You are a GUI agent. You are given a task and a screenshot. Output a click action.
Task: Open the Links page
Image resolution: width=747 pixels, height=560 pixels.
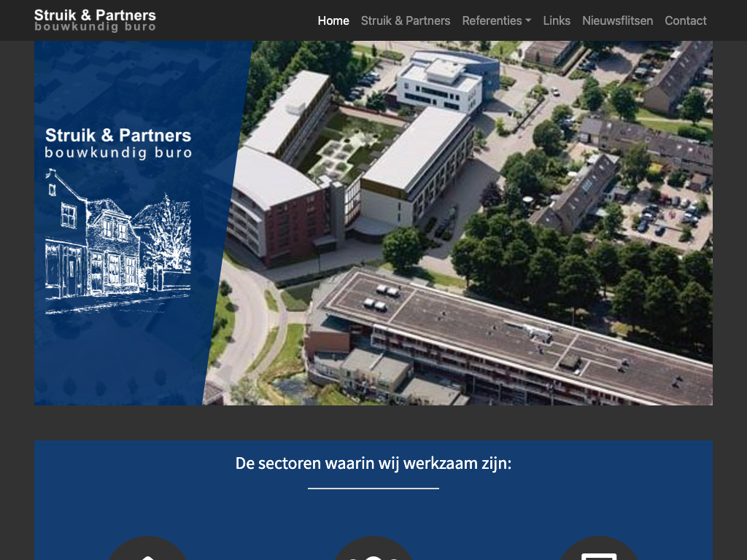pyautogui.click(x=557, y=20)
